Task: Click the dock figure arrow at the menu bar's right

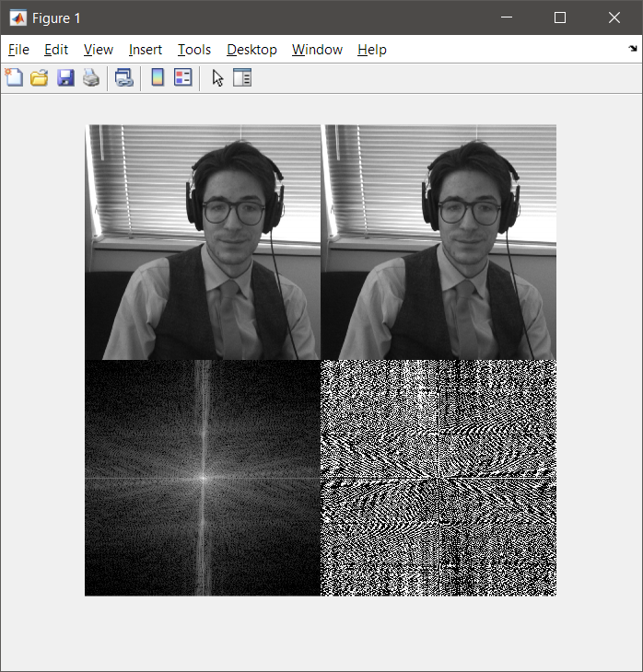Action: (633, 49)
